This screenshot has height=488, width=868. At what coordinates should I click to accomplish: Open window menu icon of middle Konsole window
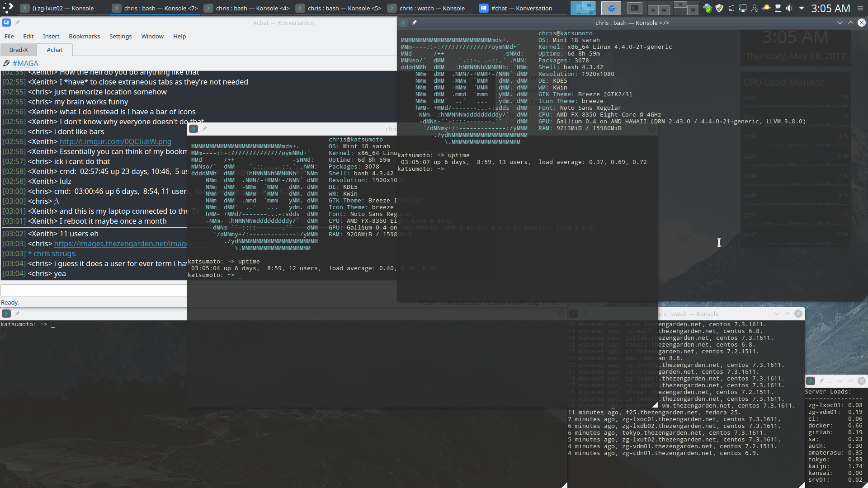[193, 129]
